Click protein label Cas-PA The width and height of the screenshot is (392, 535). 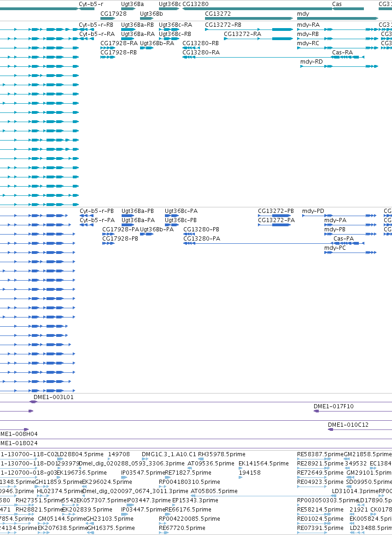[x=344, y=239]
